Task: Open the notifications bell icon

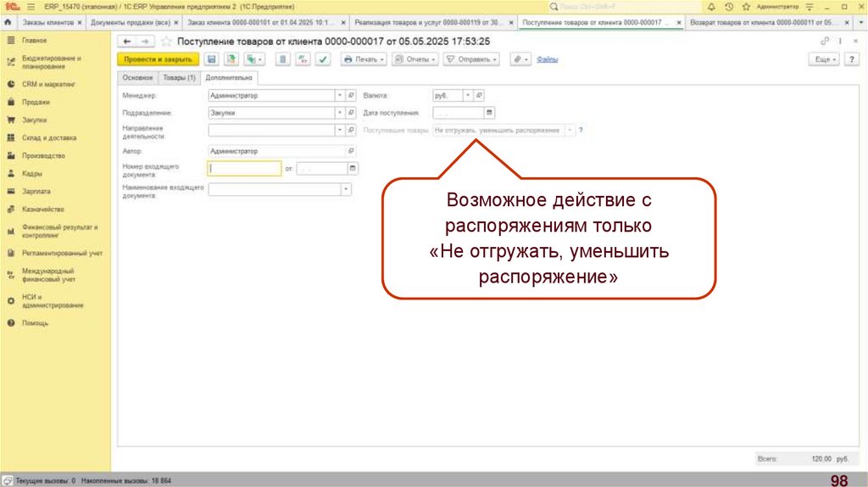Action: pyautogui.click(x=711, y=6)
